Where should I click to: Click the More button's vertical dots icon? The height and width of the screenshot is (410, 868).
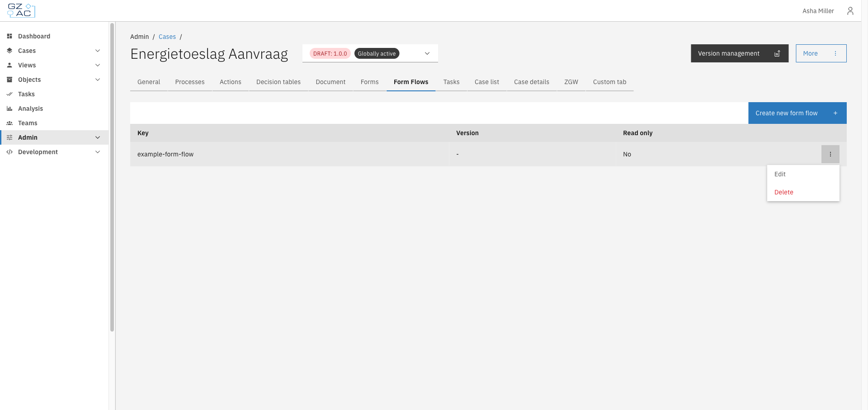click(x=835, y=53)
